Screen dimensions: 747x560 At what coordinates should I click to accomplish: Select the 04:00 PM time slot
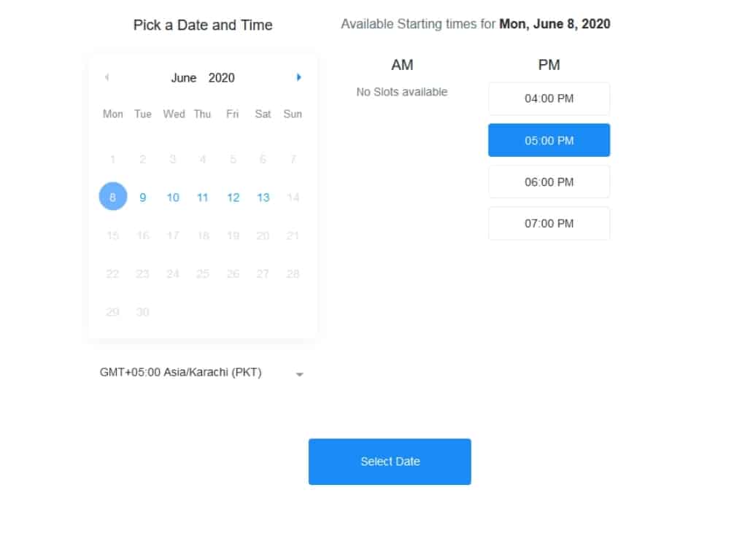549,99
